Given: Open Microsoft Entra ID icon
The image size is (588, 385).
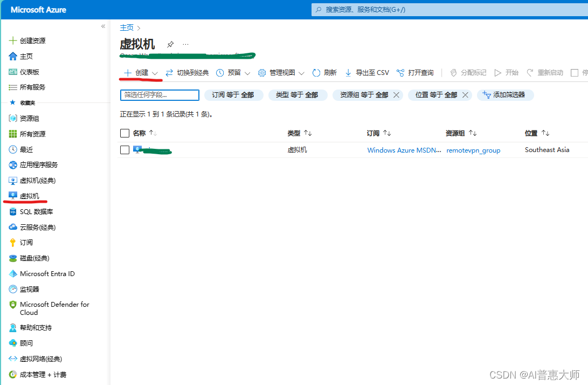Looking at the screenshot, I should point(13,273).
